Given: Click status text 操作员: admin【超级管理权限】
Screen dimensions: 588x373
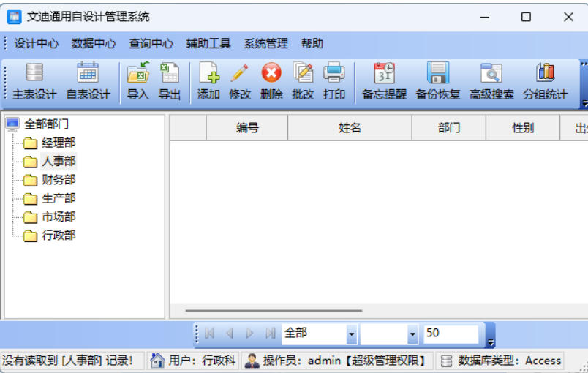Looking at the screenshot, I should pos(344,361).
